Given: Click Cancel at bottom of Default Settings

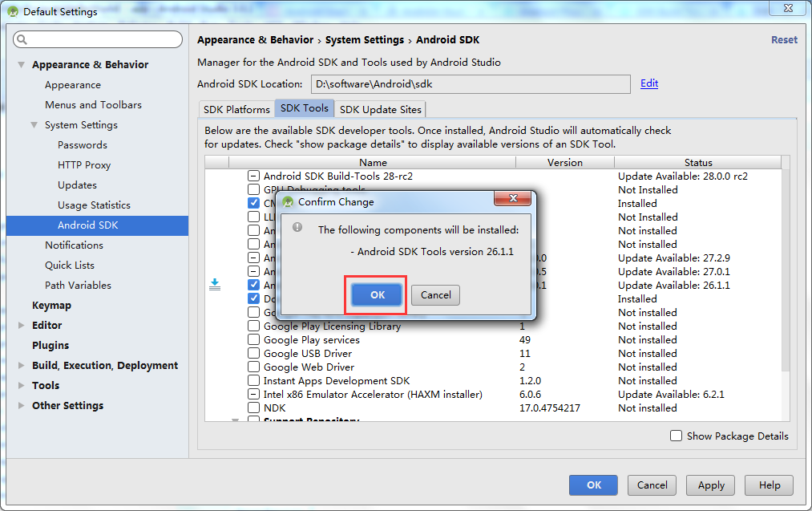Looking at the screenshot, I should (652, 485).
